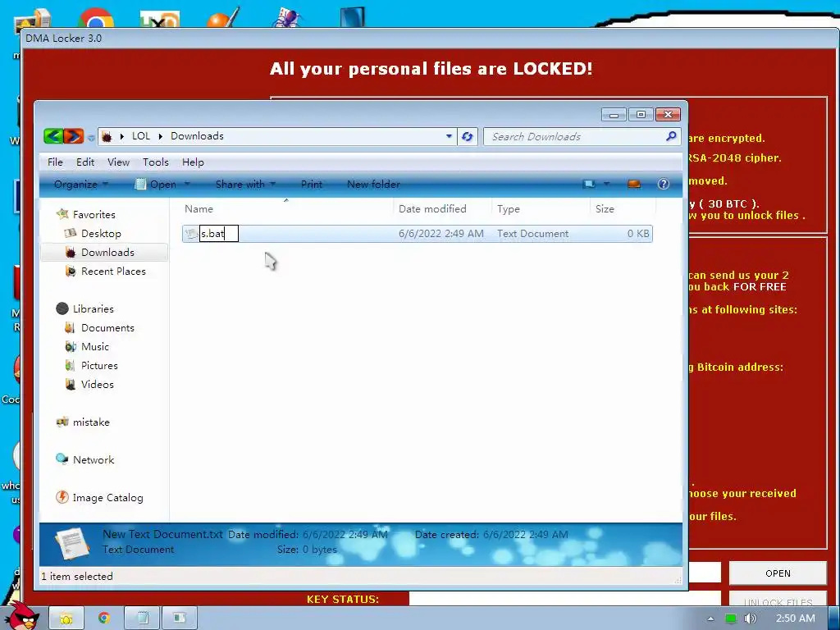Click the search magnifier icon

pos(671,136)
